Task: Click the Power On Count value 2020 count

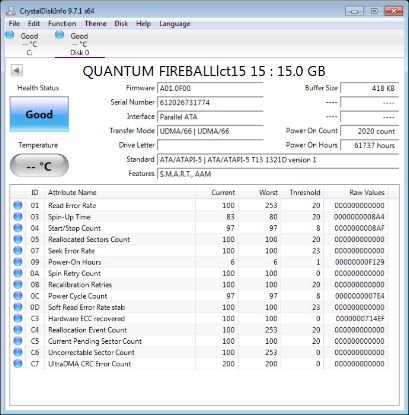Action: 369,131
